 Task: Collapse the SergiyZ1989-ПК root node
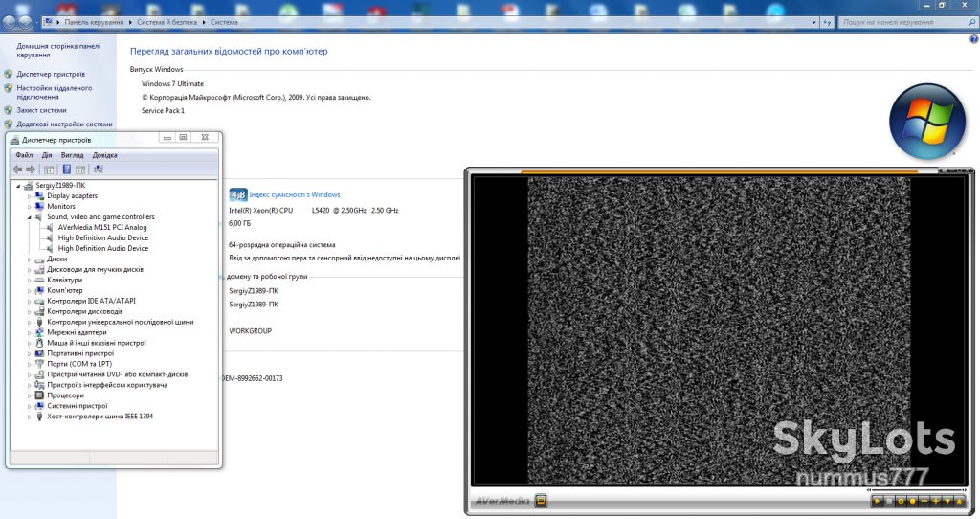[x=18, y=186]
